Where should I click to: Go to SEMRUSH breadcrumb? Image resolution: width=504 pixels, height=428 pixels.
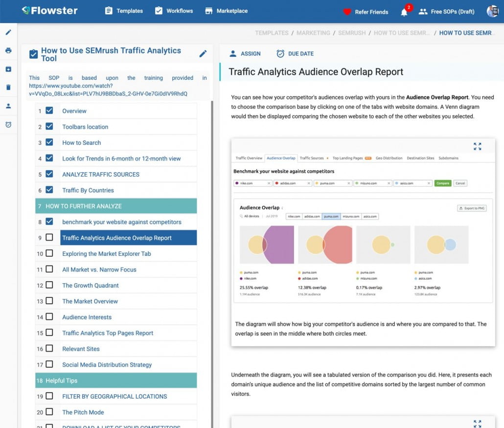[x=352, y=33]
